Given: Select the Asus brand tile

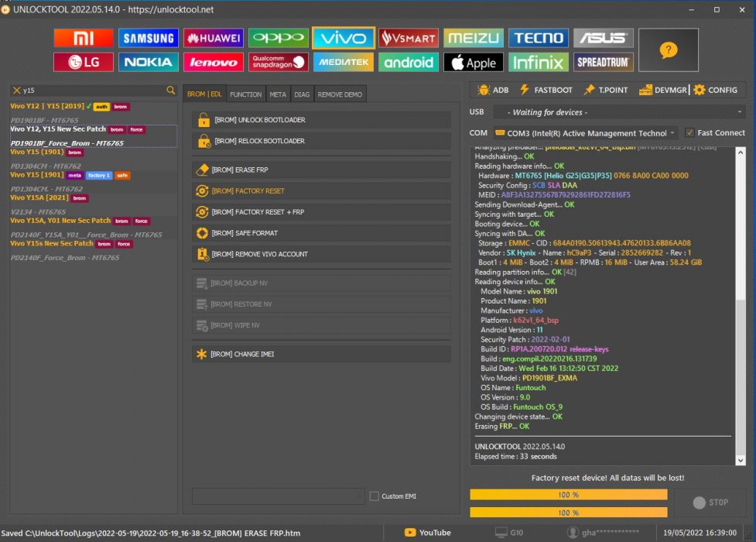Looking at the screenshot, I should (603, 38).
